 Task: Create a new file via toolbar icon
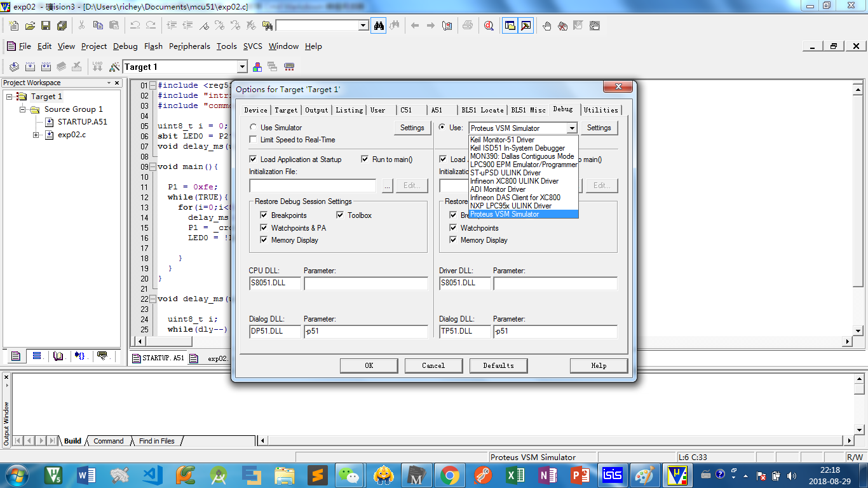click(x=15, y=26)
